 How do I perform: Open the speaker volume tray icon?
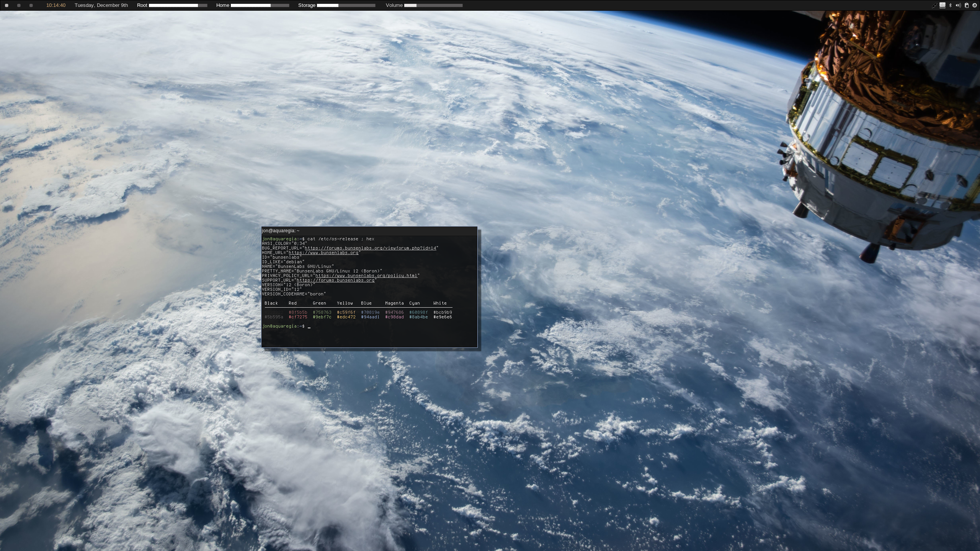(x=958, y=5)
